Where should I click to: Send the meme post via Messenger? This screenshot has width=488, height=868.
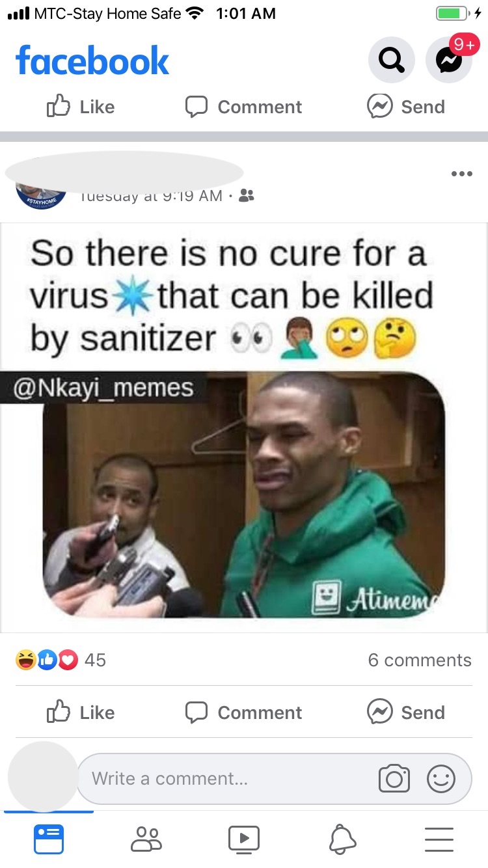(x=406, y=712)
